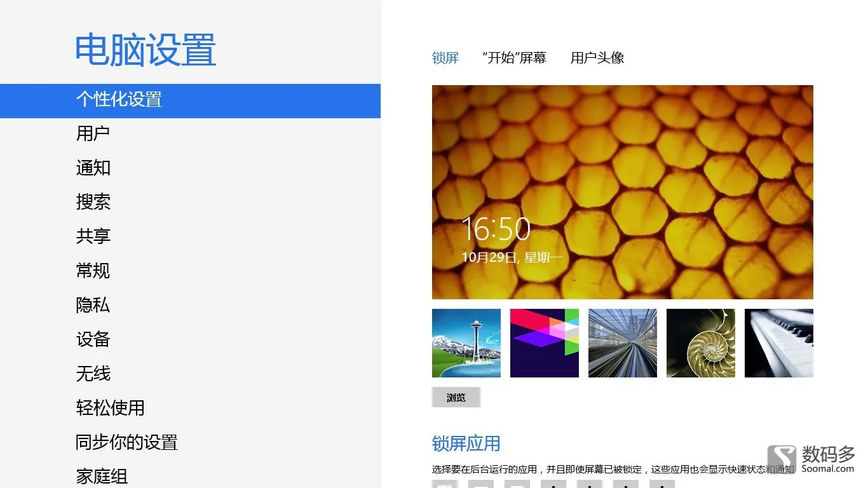The width and height of the screenshot is (868, 488).
Task: Switch to the 锁屏 tab
Action: (x=445, y=58)
